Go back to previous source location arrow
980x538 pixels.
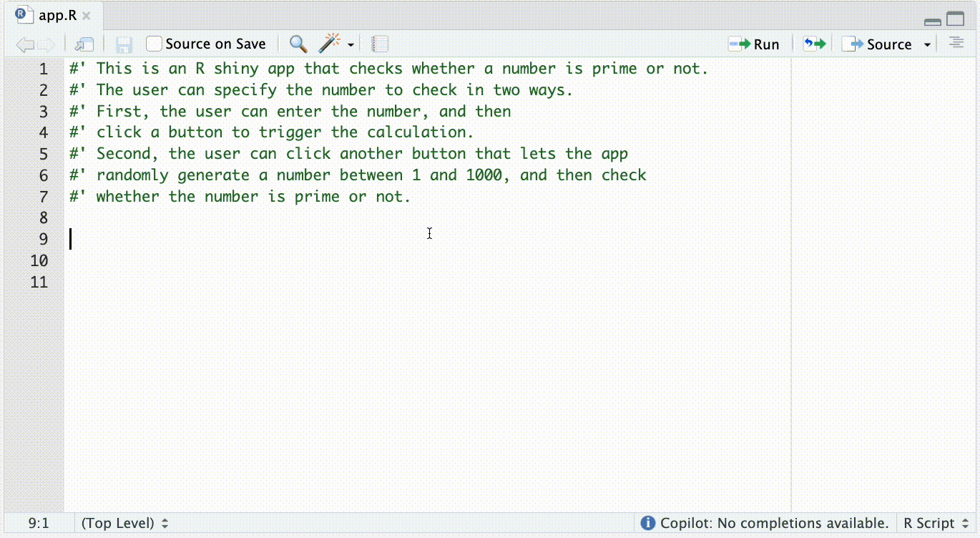[25, 44]
